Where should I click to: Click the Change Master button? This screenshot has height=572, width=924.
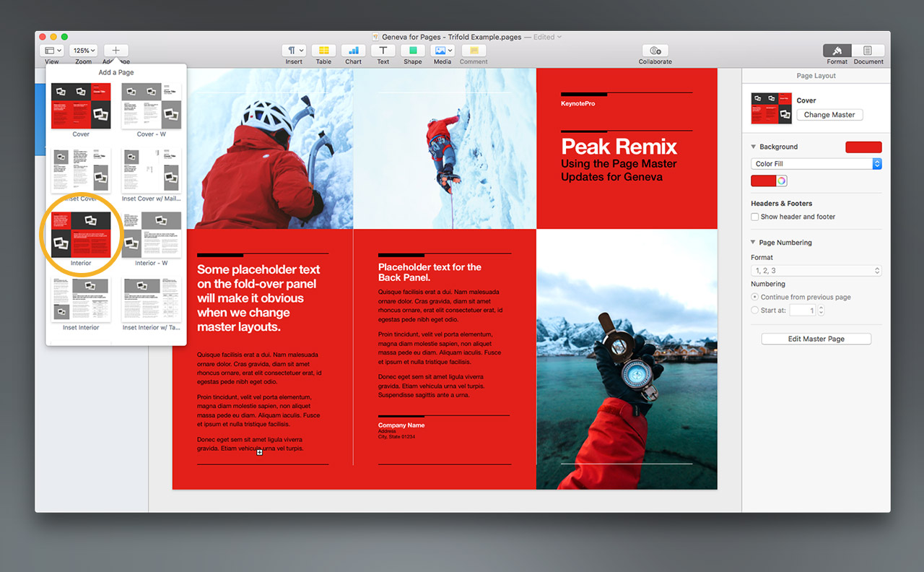click(x=829, y=115)
